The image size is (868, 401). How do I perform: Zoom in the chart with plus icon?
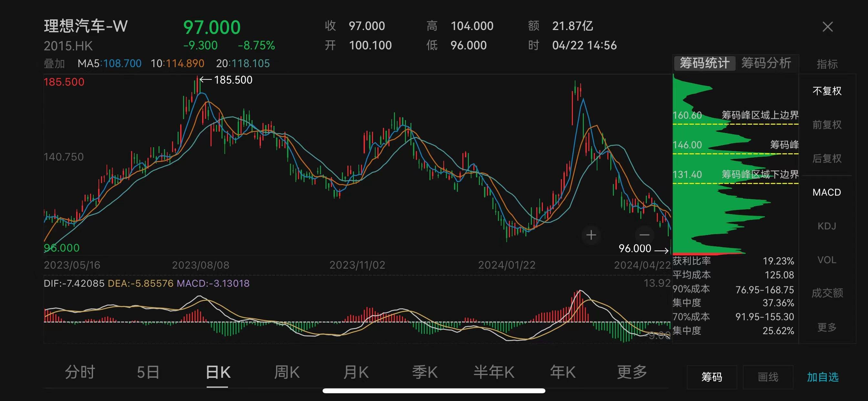click(591, 235)
